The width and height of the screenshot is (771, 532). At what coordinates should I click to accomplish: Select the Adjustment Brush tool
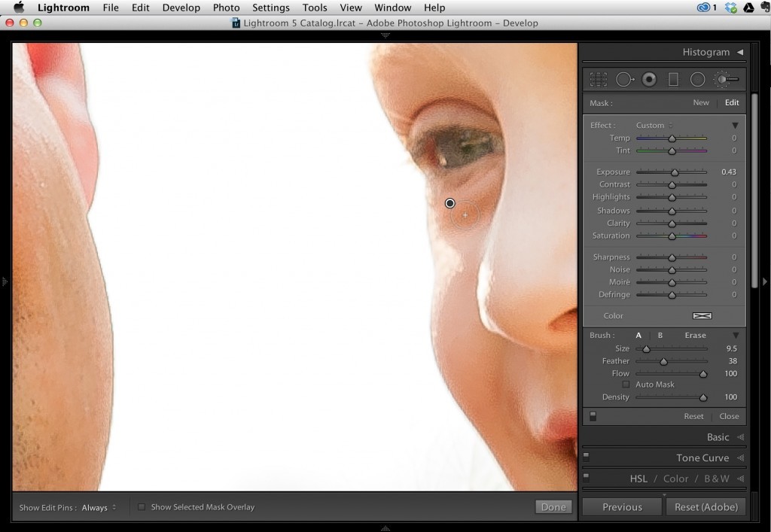click(726, 79)
